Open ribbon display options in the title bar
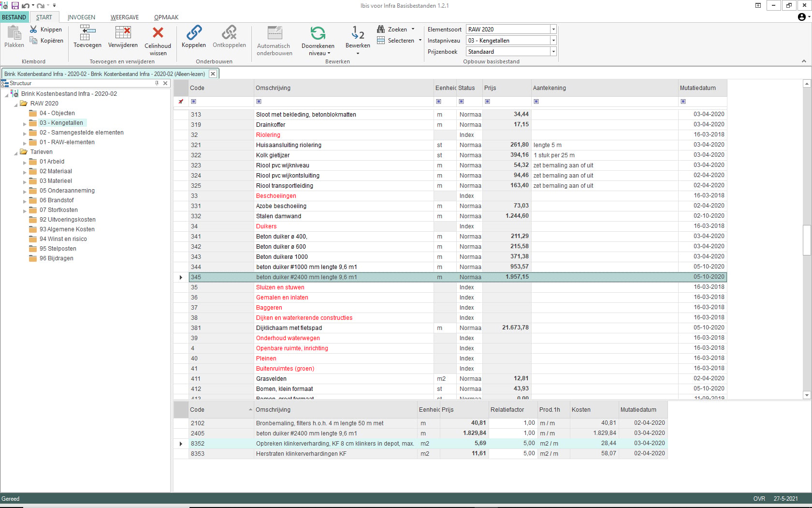Screen dimensions: 812x508 (x=758, y=5)
